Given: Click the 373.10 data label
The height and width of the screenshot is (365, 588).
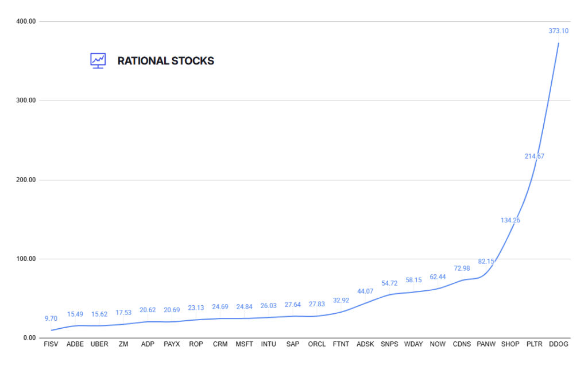Looking at the screenshot, I should [558, 31].
